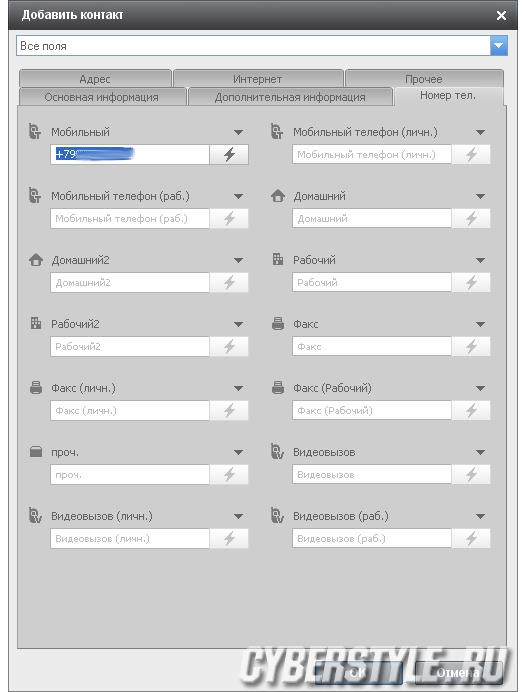
Task: Switch to the Адрес tab
Action: (x=95, y=79)
